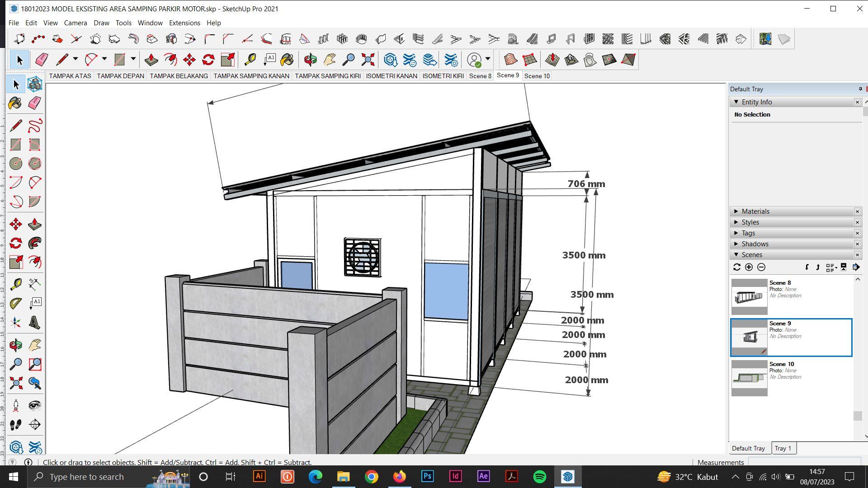Switch to TAMPAK DEPAN scene tab
The height and width of the screenshot is (488, 868).
pos(120,76)
